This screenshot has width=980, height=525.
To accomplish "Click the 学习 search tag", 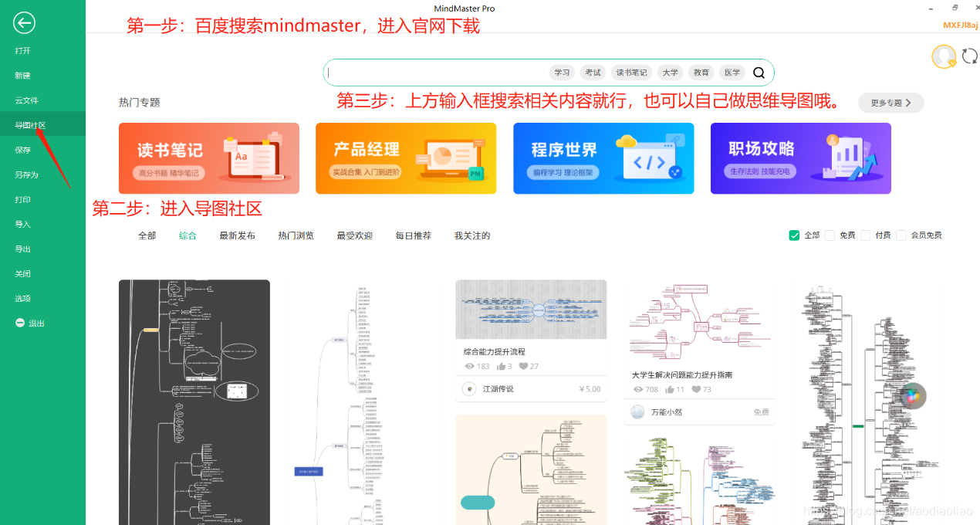I will tap(561, 72).
